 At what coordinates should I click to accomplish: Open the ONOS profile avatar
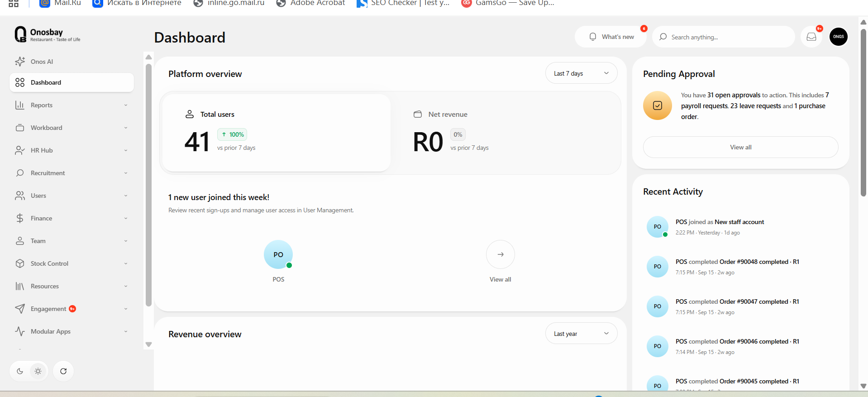(839, 37)
